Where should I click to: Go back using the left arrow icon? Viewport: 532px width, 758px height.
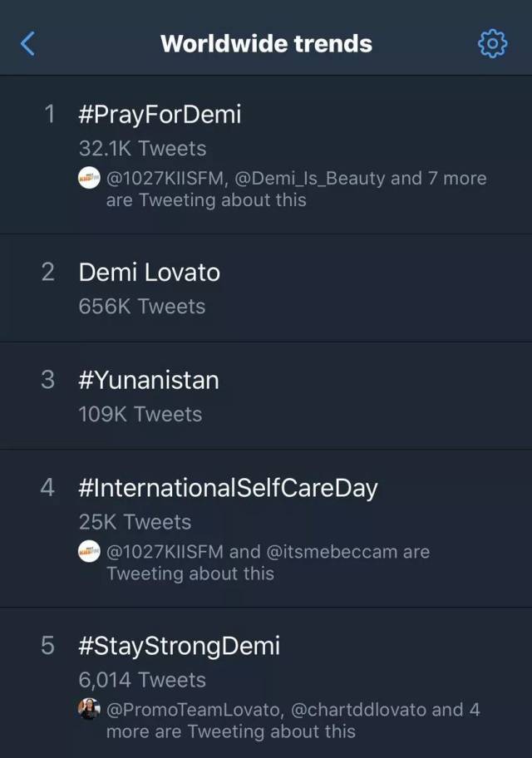click(x=27, y=44)
